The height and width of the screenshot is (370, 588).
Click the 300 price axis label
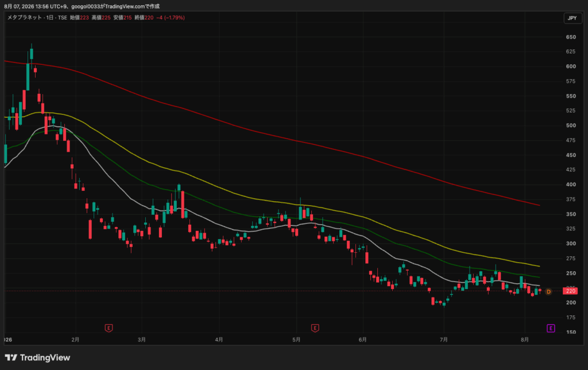[x=571, y=244]
